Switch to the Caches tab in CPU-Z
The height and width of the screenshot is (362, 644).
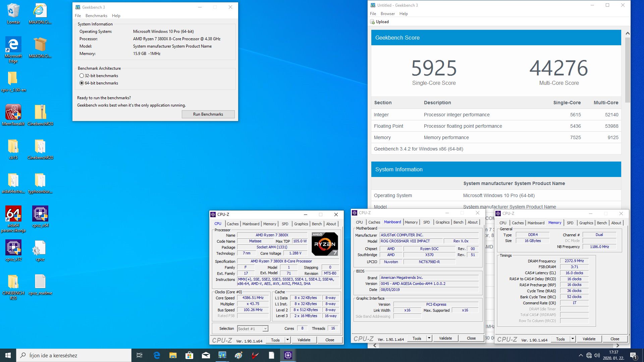click(232, 224)
